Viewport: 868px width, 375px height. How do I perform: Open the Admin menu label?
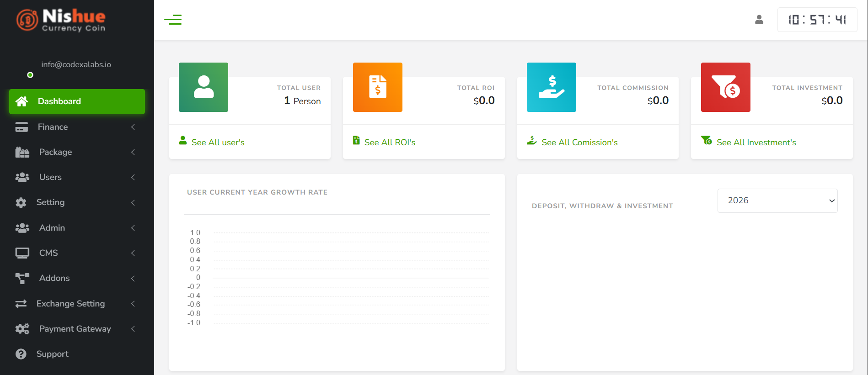(52, 228)
